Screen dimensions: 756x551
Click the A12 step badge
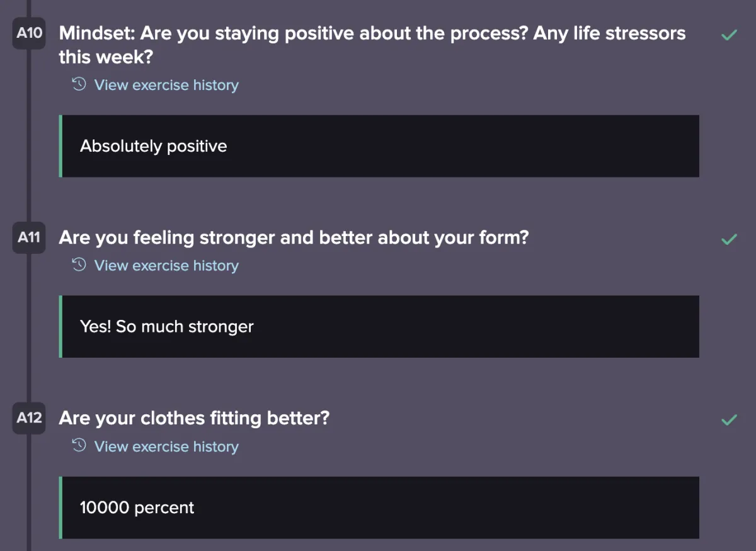(x=29, y=418)
